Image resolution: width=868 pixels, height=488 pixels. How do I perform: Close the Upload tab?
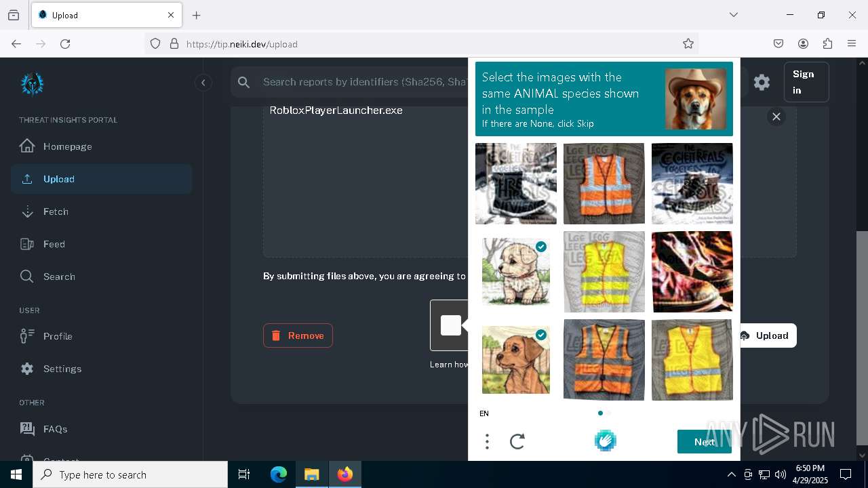(x=171, y=15)
